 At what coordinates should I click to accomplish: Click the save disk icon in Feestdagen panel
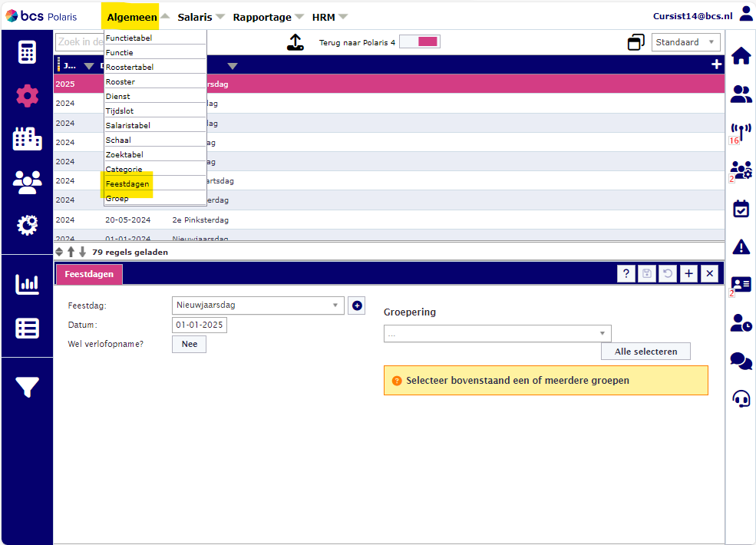646,273
